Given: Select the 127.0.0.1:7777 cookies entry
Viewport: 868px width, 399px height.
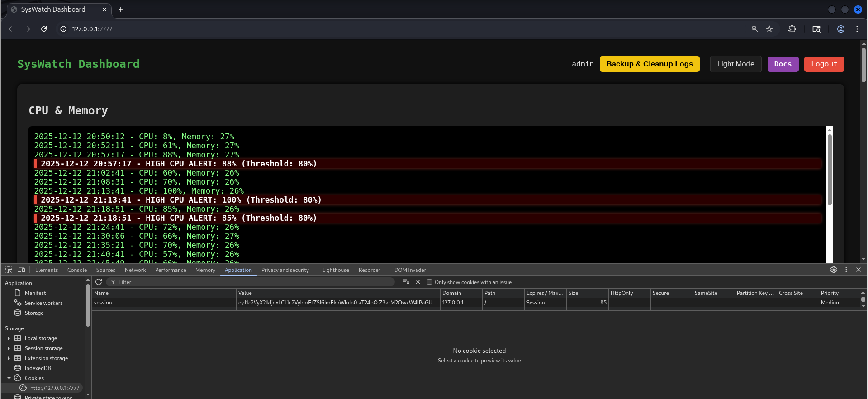Looking at the screenshot, I should tap(54, 388).
